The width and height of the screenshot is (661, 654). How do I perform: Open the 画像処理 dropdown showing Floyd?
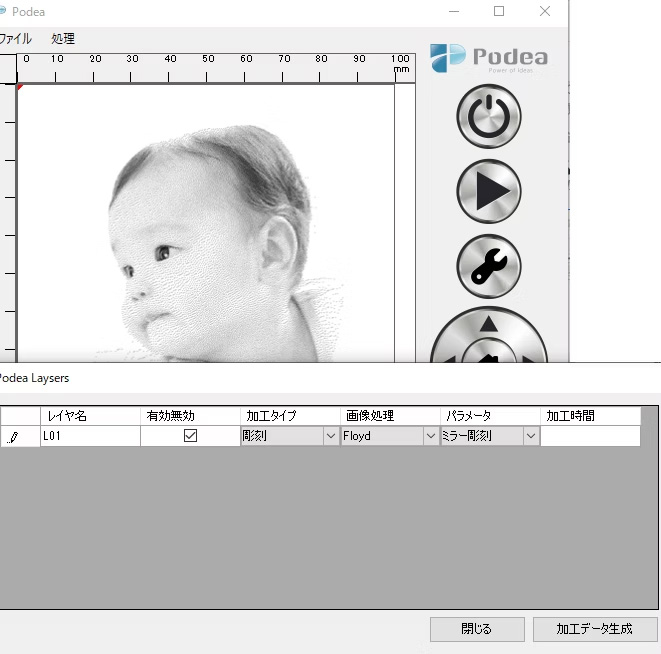point(430,437)
